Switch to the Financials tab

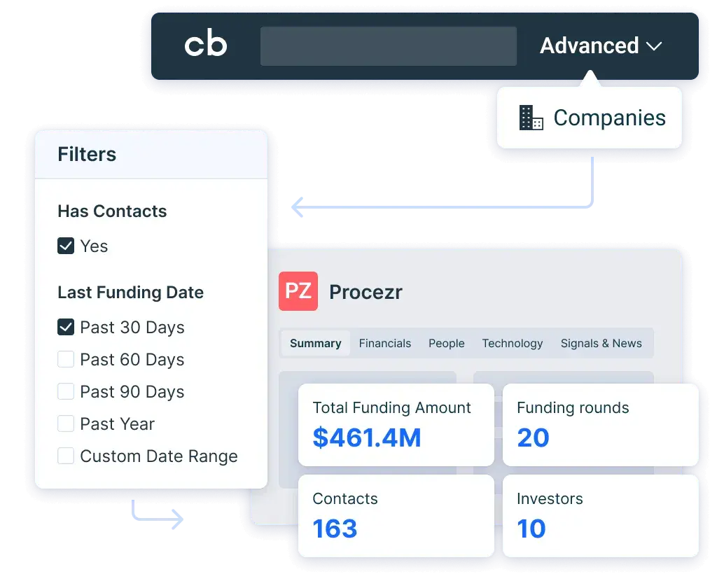pyautogui.click(x=384, y=344)
